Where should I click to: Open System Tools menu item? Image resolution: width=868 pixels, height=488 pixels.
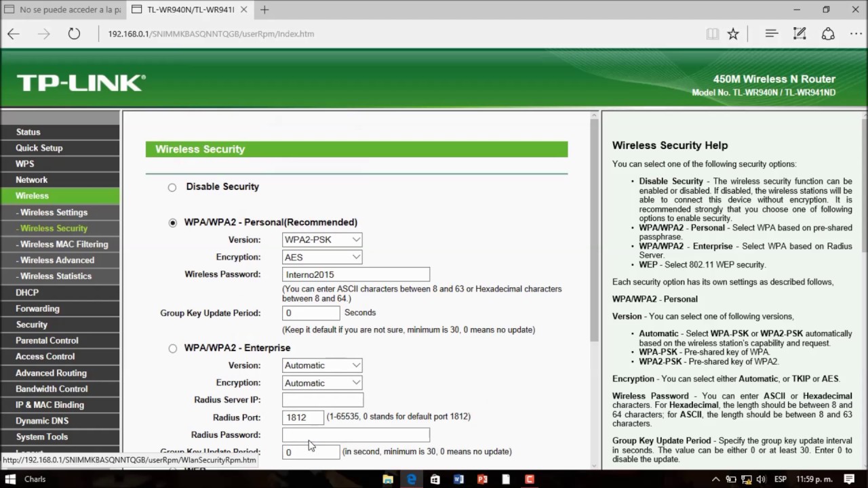coord(42,437)
